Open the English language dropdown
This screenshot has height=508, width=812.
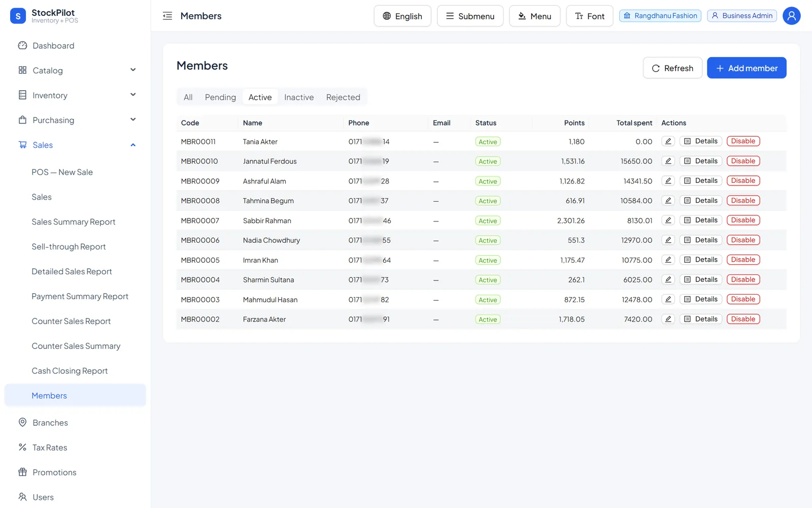[402, 16]
